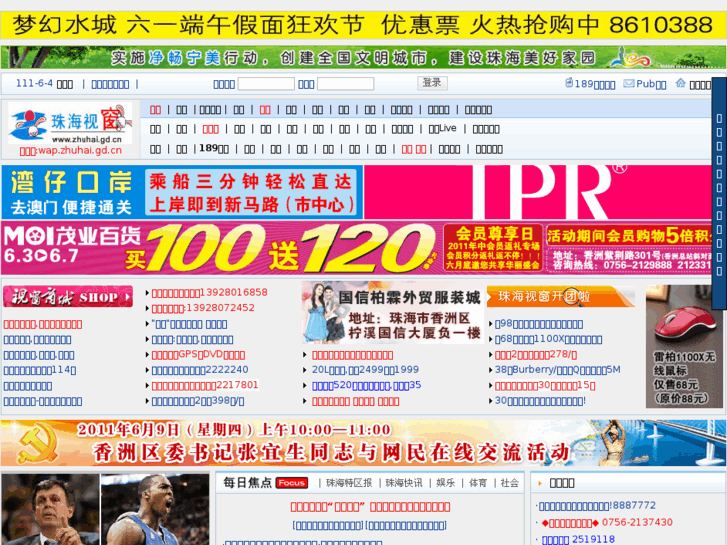
Task: Switch to 娱乐 tab
Action: (x=445, y=483)
